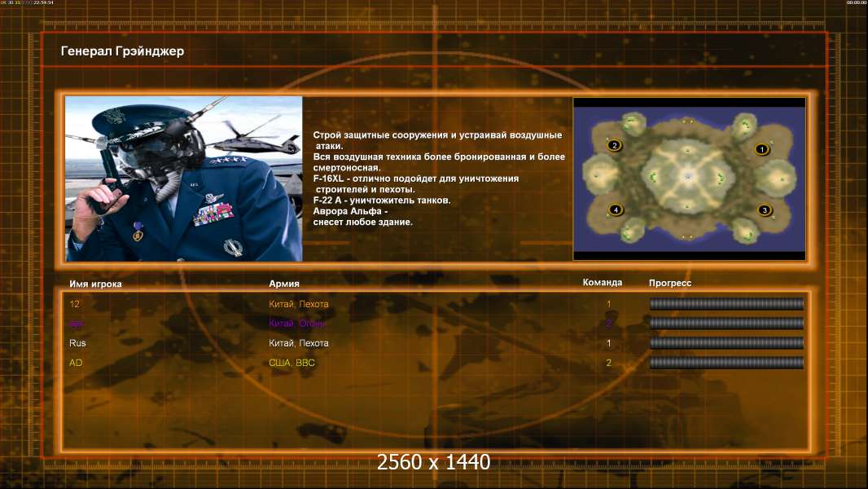Select player name "AD" in the list
The height and width of the screenshot is (489, 868).
coord(76,363)
